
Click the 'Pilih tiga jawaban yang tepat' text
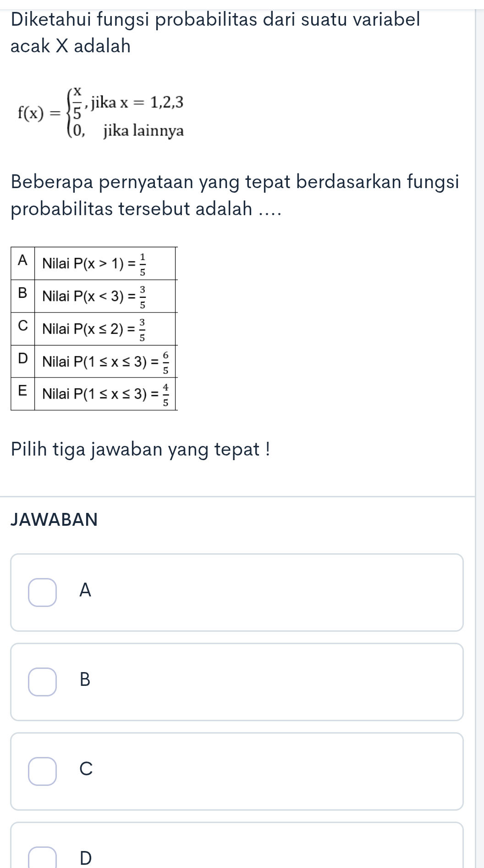141,450
